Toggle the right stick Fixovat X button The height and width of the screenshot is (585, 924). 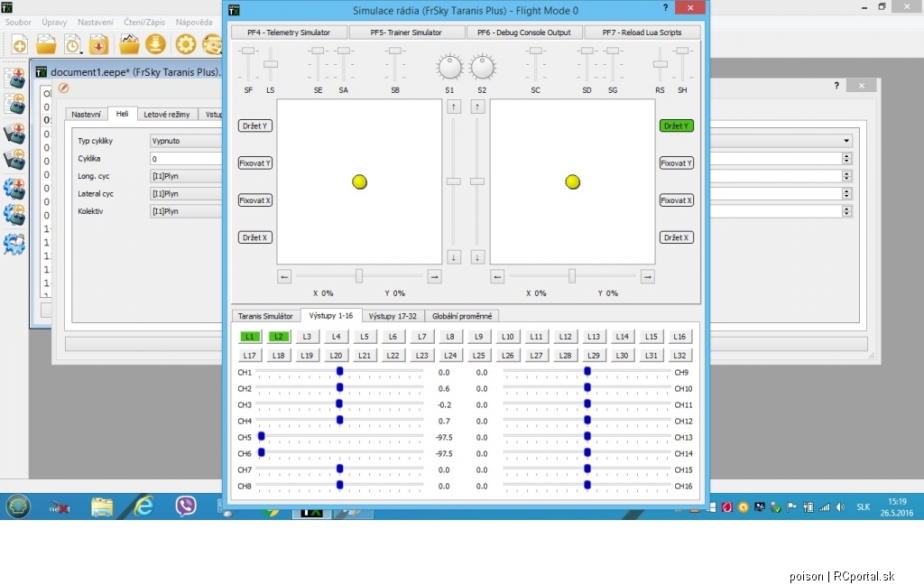(677, 200)
